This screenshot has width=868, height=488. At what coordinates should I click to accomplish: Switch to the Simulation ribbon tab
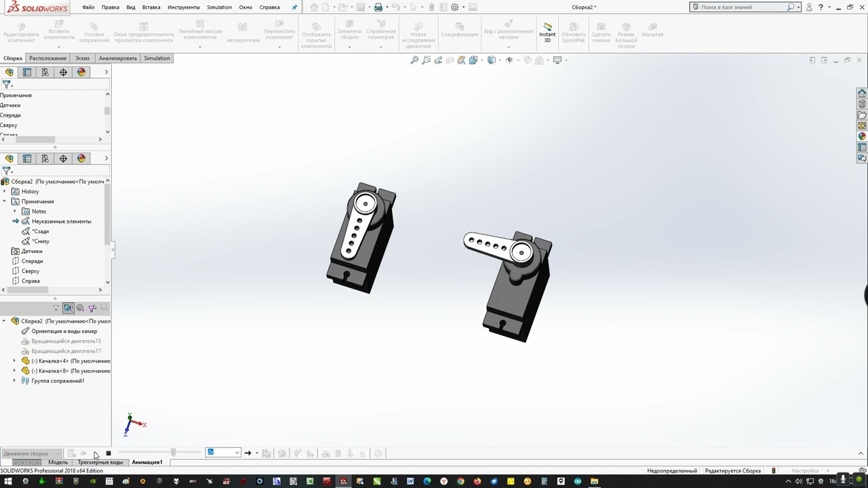coord(157,58)
